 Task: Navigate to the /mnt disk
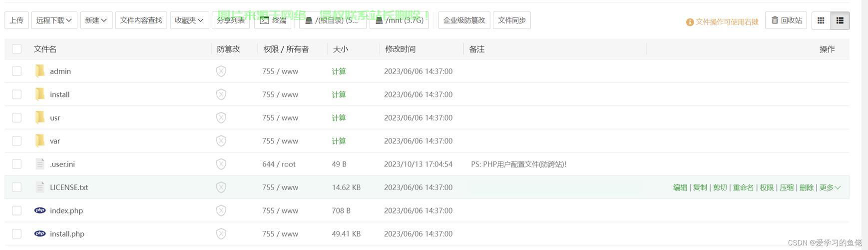(x=399, y=20)
